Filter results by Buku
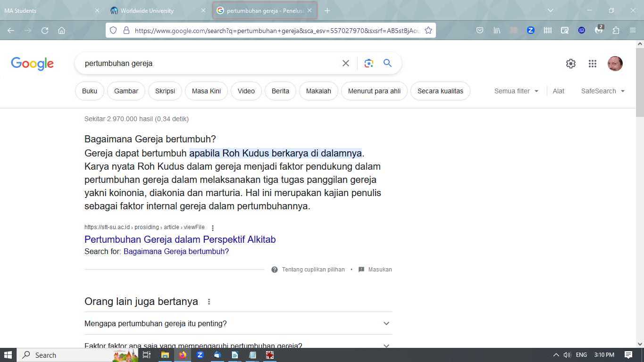This screenshot has width=644, height=362. [x=90, y=91]
